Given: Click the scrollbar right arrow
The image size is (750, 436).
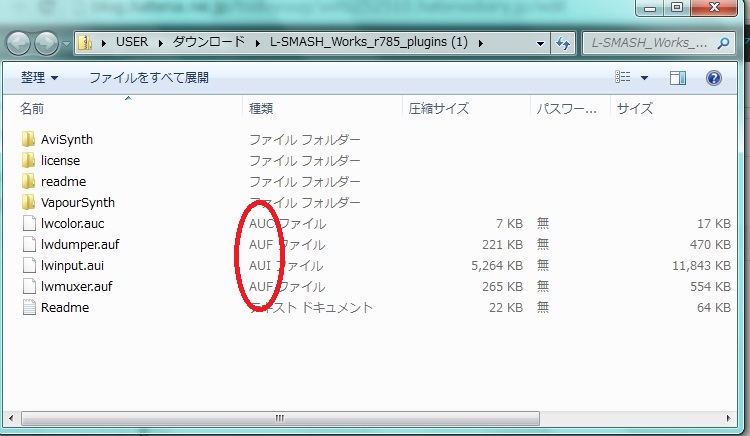Looking at the screenshot, I should click(728, 418).
